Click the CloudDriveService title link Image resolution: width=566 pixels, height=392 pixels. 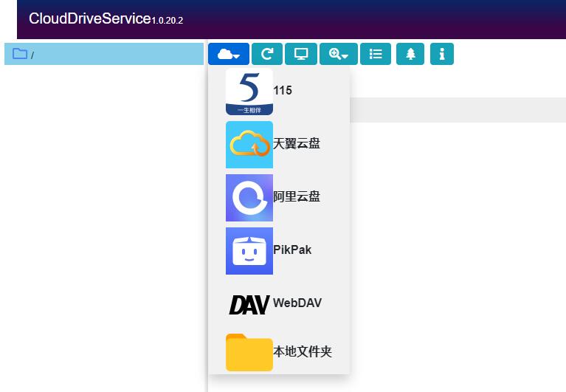(x=89, y=18)
